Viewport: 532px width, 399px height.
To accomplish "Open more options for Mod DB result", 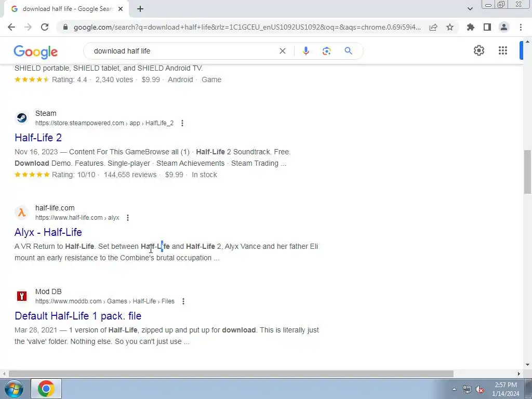I will coord(183,301).
